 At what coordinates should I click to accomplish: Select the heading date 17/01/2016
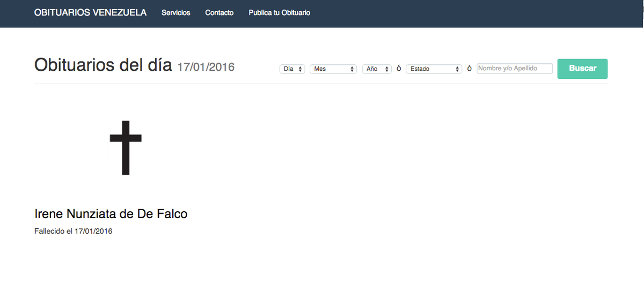coord(206,67)
